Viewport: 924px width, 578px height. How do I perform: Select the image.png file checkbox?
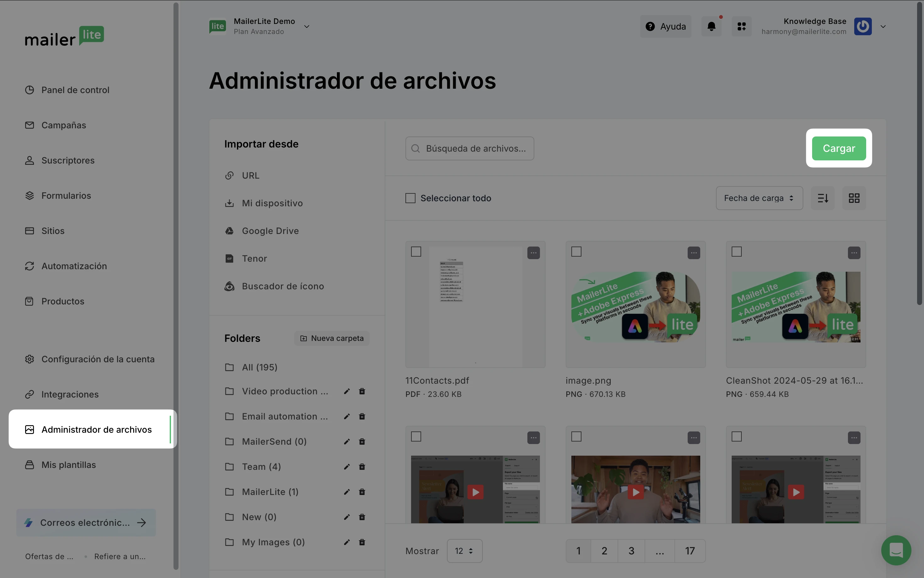(576, 252)
